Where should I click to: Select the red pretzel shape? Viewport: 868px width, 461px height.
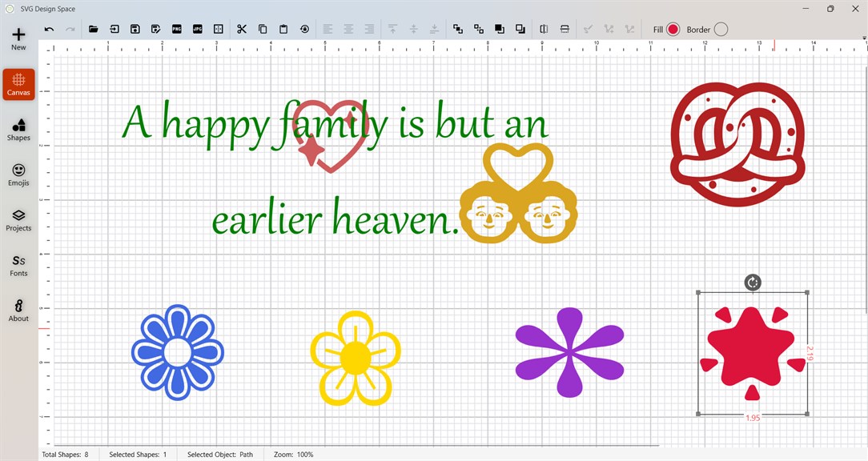pyautogui.click(x=737, y=145)
